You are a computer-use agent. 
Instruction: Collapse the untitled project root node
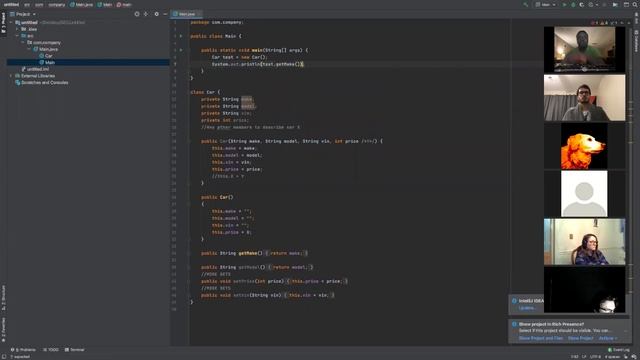[11, 22]
